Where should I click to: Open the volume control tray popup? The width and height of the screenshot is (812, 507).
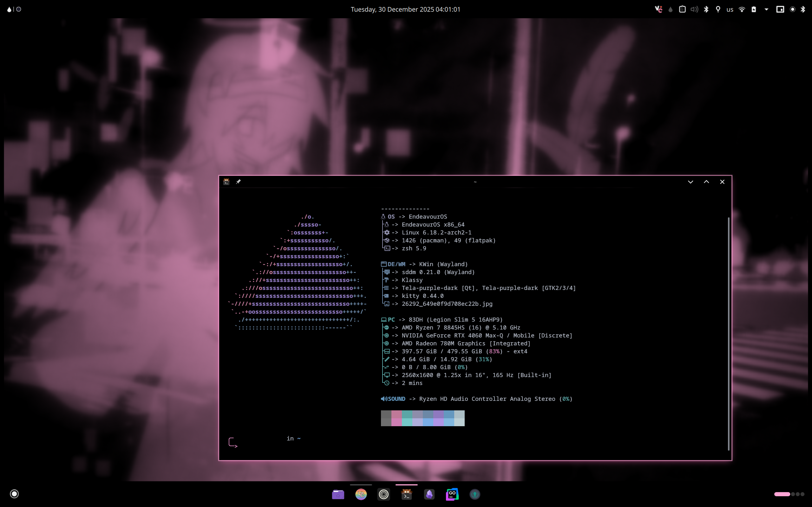[694, 10]
